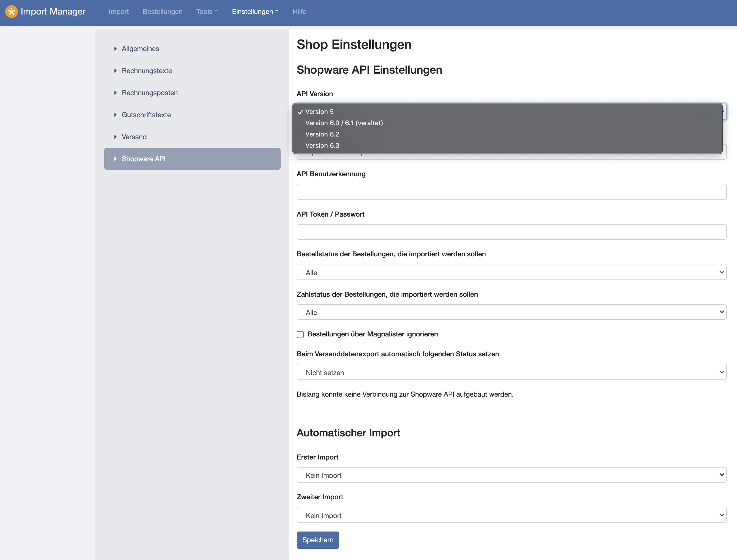Enable Bestellungen über Magnalister ignorieren checkbox

(x=300, y=334)
